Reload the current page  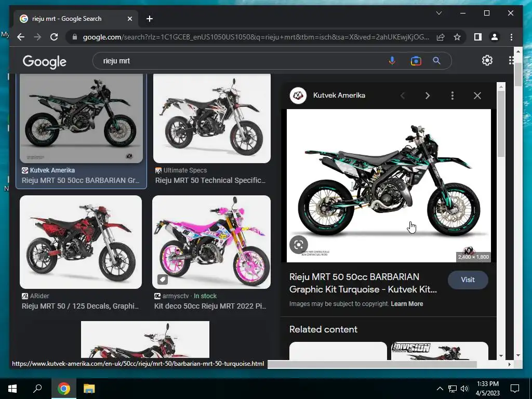click(x=54, y=37)
